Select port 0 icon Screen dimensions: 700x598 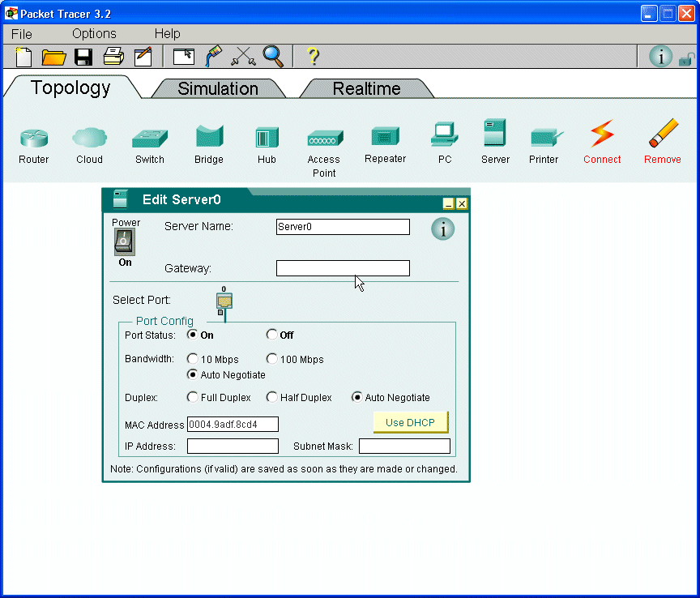coord(224,302)
